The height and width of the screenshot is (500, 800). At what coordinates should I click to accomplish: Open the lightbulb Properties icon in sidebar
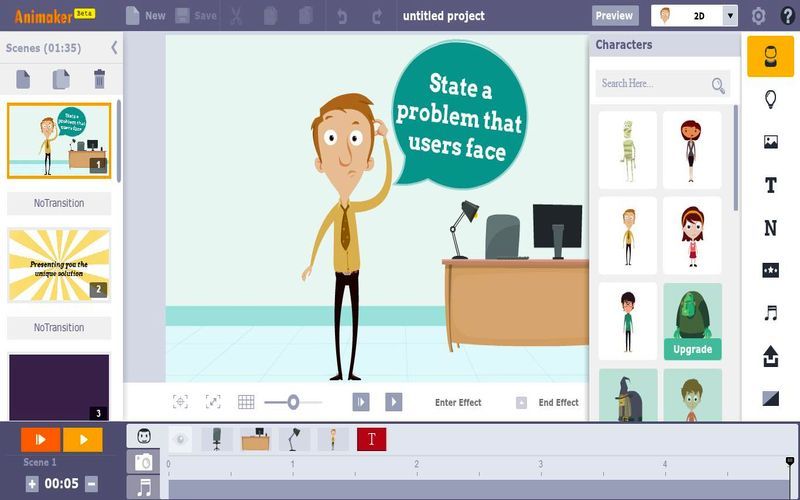coord(770,99)
